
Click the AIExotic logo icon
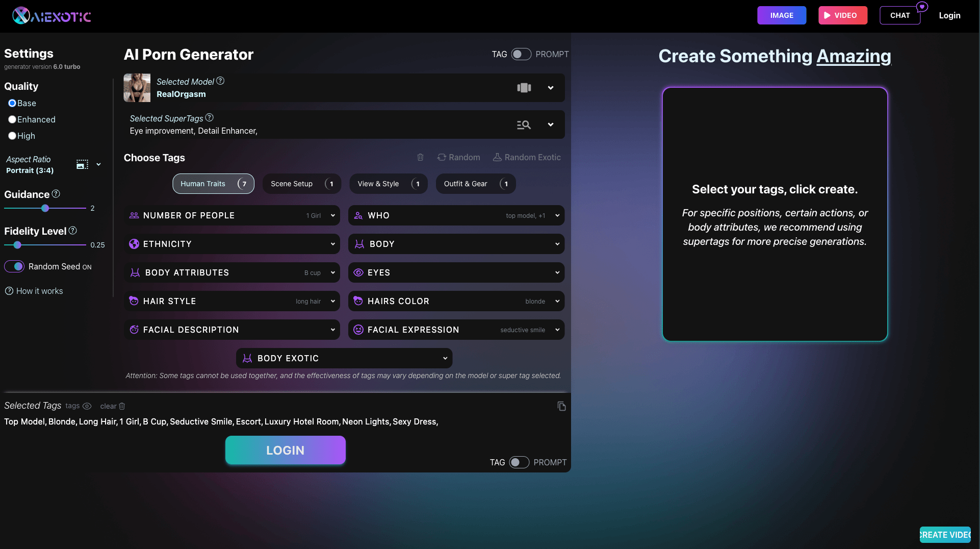[x=21, y=16]
